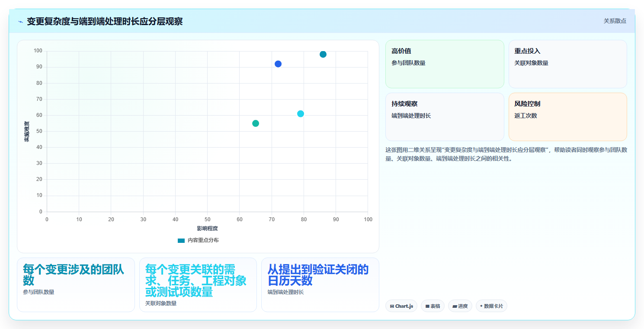Click the 从提出到验证关闭的日历天数 card heading

[318, 275]
